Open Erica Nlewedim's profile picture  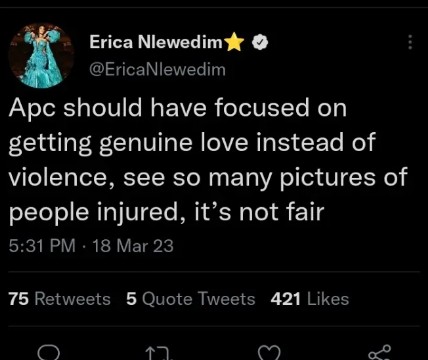(x=41, y=56)
